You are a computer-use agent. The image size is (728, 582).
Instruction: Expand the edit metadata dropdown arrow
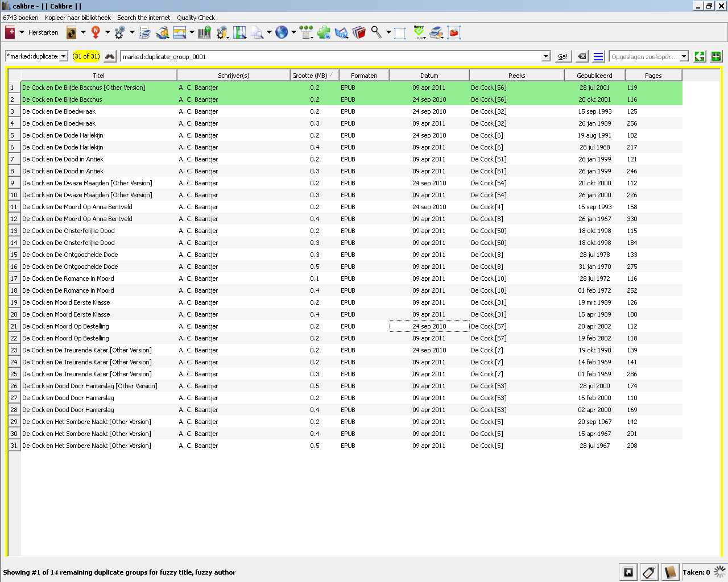point(83,32)
